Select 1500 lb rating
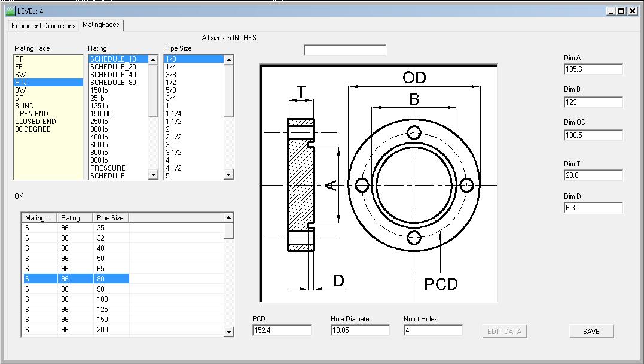The image size is (644, 364). coord(119,114)
